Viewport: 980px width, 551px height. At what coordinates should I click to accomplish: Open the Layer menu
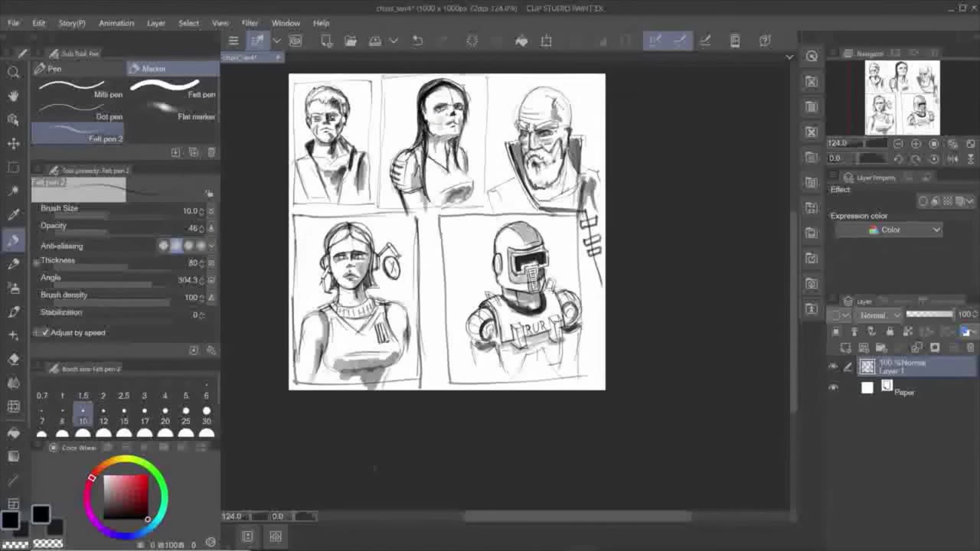pyautogui.click(x=156, y=23)
